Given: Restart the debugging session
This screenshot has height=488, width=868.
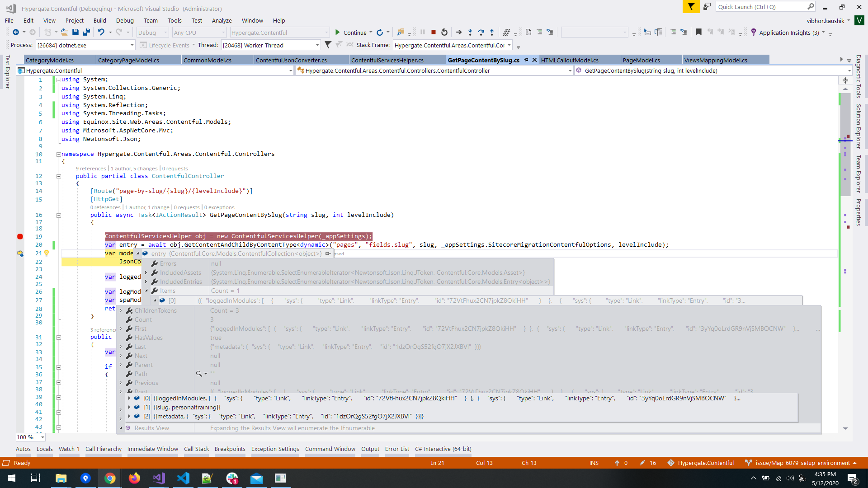Looking at the screenshot, I should click(444, 32).
